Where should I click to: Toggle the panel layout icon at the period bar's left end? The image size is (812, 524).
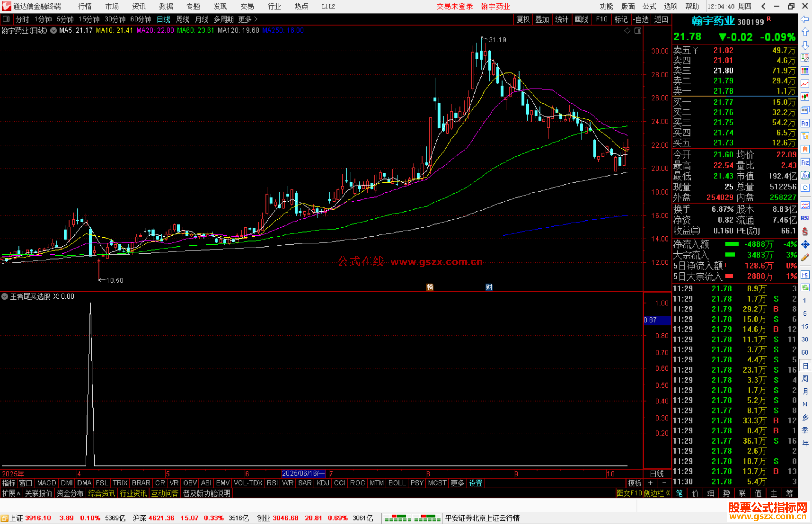pos(6,19)
